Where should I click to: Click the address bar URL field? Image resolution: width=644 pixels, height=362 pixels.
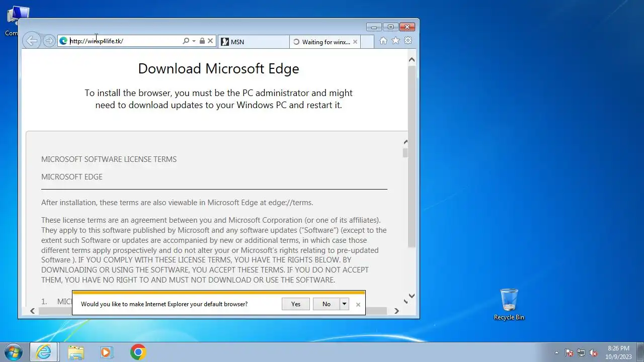pyautogui.click(x=125, y=41)
